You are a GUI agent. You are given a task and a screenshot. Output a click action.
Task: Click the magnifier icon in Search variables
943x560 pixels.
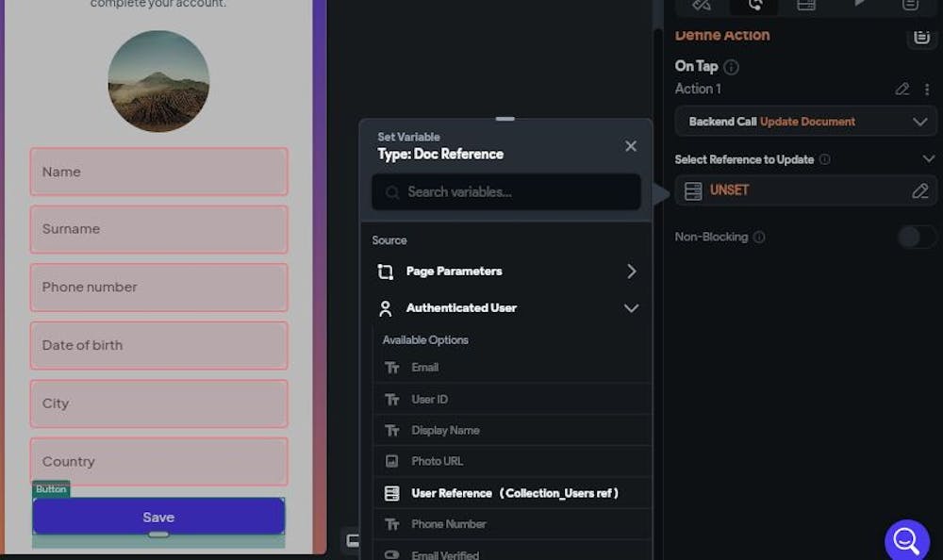point(392,192)
